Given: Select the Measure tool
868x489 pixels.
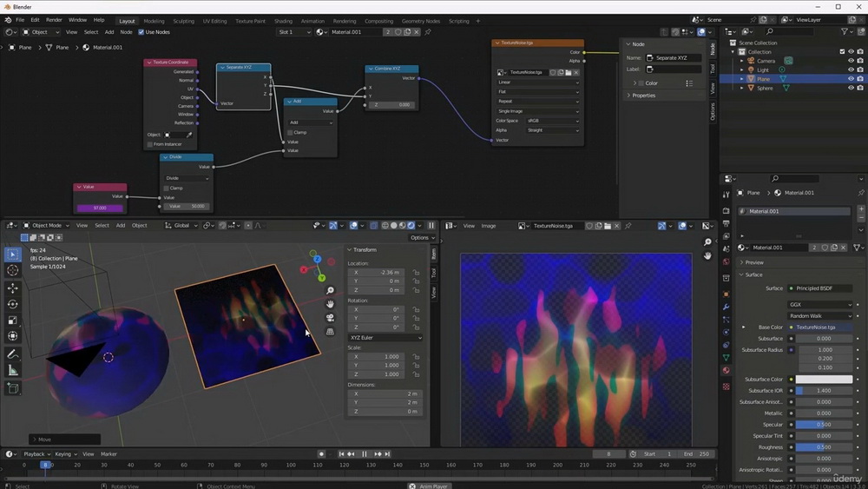Looking at the screenshot, I should tap(13, 371).
